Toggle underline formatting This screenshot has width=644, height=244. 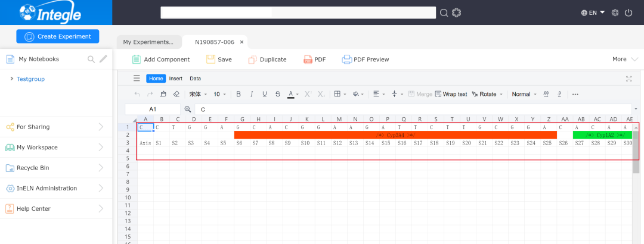coord(265,94)
